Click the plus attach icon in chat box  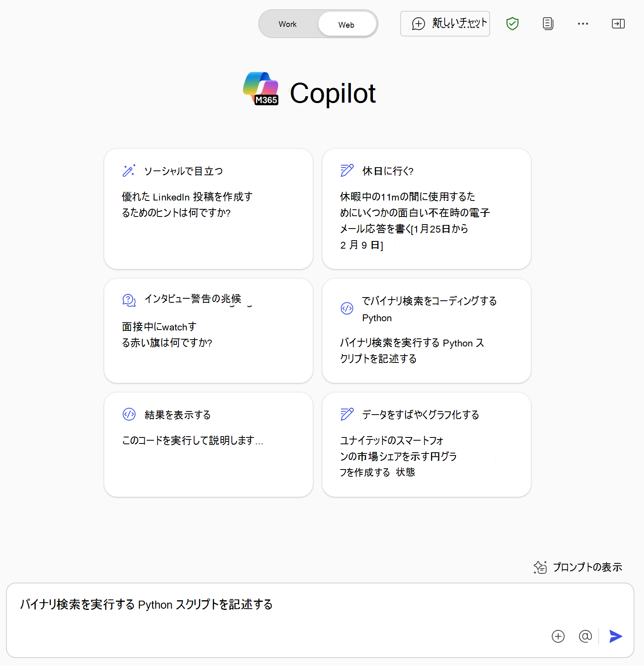point(558,636)
